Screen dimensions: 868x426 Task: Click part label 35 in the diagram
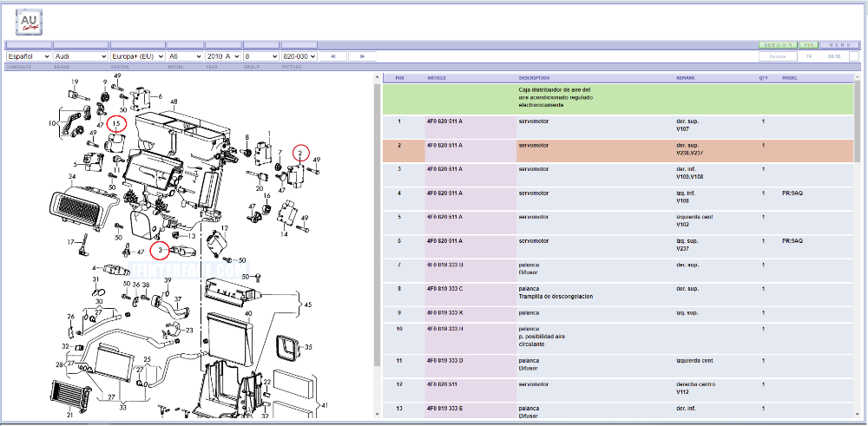point(308,347)
